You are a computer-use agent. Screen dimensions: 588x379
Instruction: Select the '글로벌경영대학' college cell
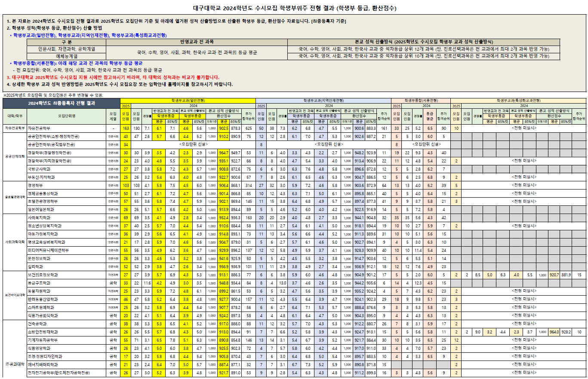[x=15, y=197]
